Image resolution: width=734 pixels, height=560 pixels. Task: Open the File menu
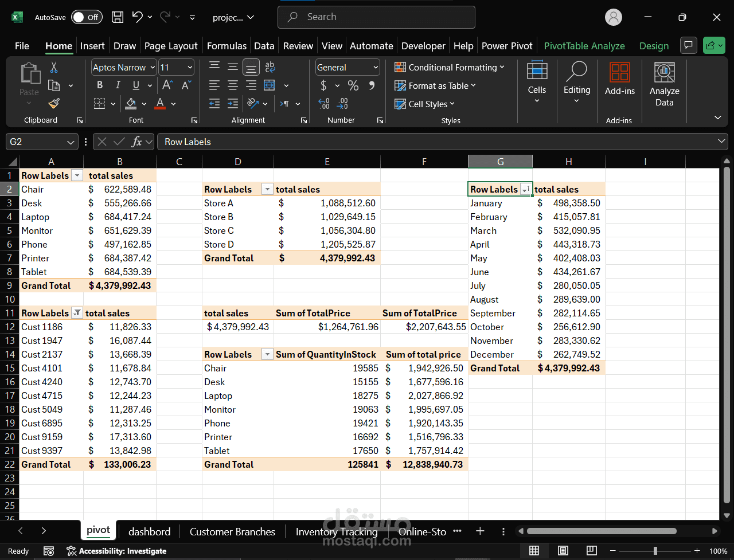coord(22,46)
